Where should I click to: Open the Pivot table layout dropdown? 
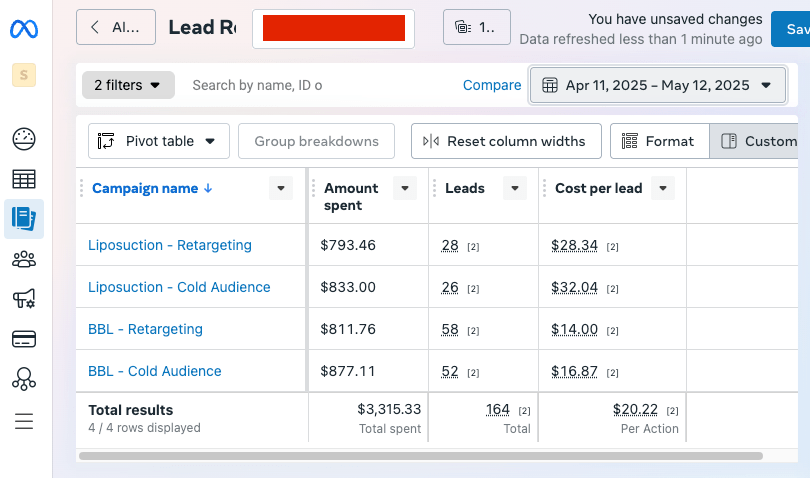(159, 141)
